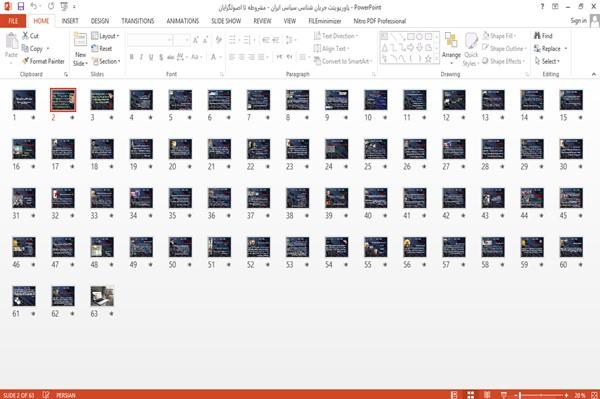The width and height of the screenshot is (600, 399).
Task: Click the Help question mark button
Action: pyautogui.click(x=542, y=7)
